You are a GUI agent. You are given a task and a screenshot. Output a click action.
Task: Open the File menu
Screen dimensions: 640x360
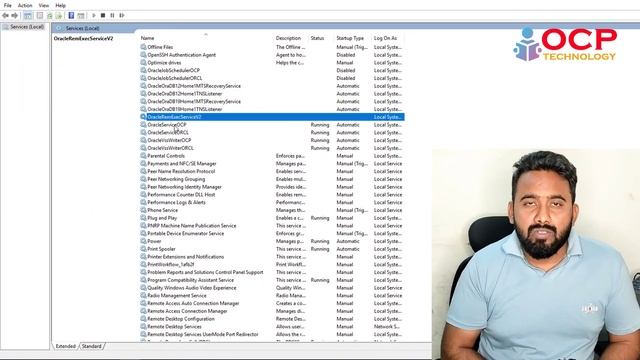point(7,5)
